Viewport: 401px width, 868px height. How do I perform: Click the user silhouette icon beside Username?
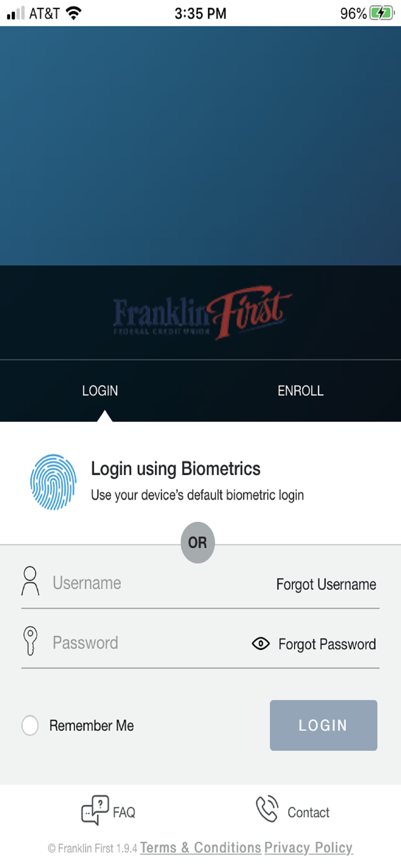pyautogui.click(x=30, y=581)
